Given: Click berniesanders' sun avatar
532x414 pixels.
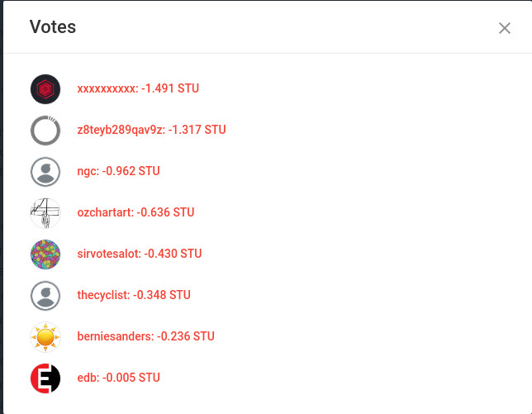Looking at the screenshot, I should tap(45, 337).
